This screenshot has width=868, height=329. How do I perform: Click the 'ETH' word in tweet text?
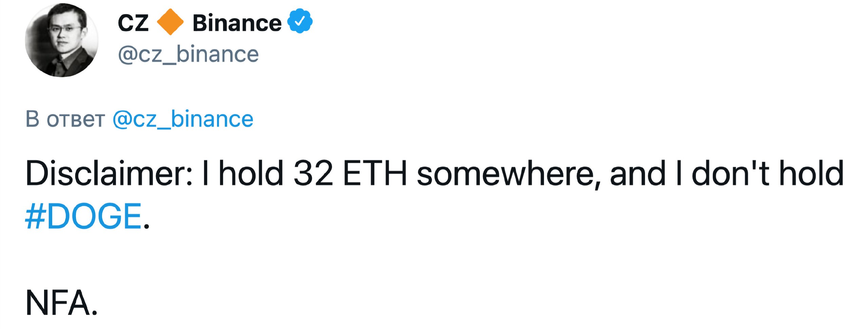[375, 173]
